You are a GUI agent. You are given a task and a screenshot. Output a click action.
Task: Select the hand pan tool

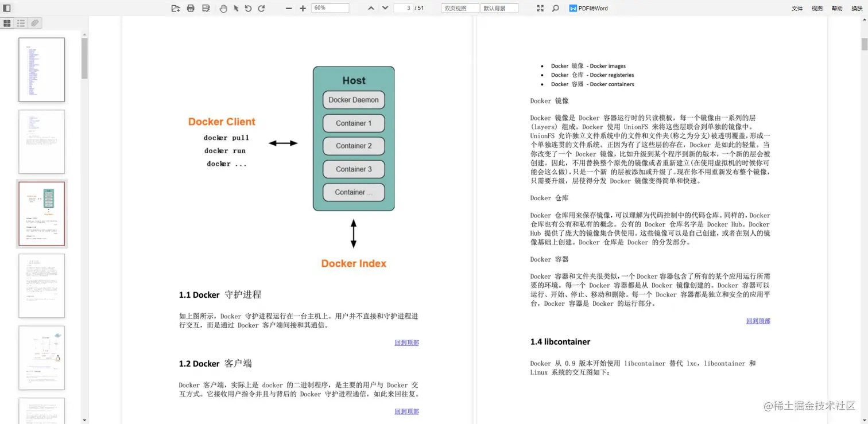(x=223, y=8)
